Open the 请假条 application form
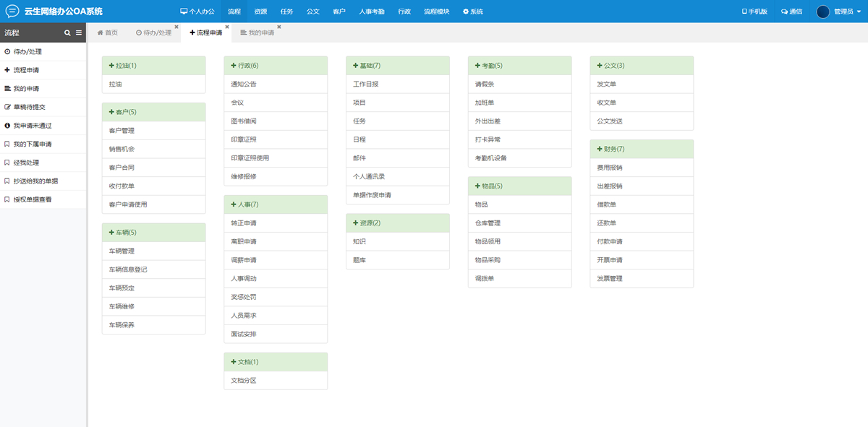 485,84
